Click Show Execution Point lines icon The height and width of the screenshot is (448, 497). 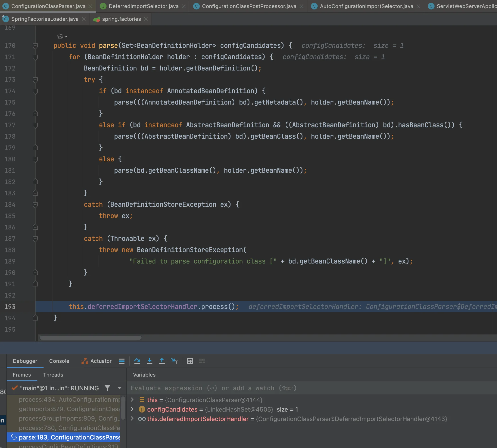click(121, 361)
